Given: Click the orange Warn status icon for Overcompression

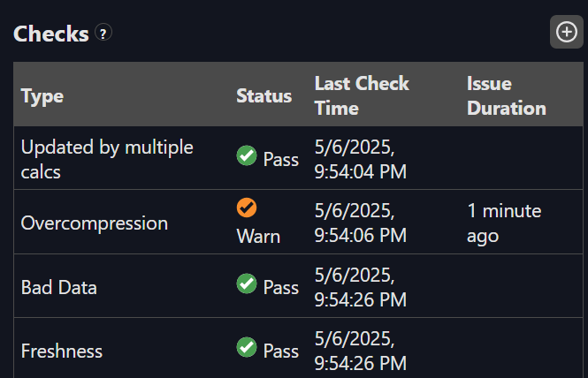Looking at the screenshot, I should [246, 208].
